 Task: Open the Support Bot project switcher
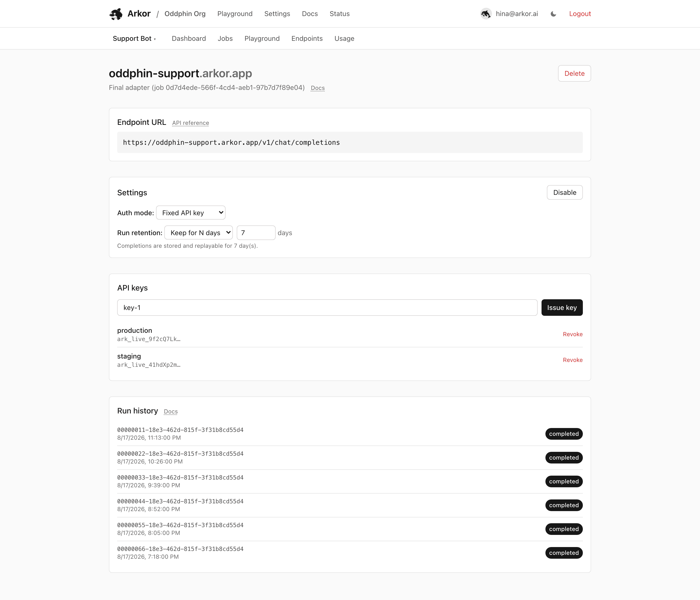134,38
